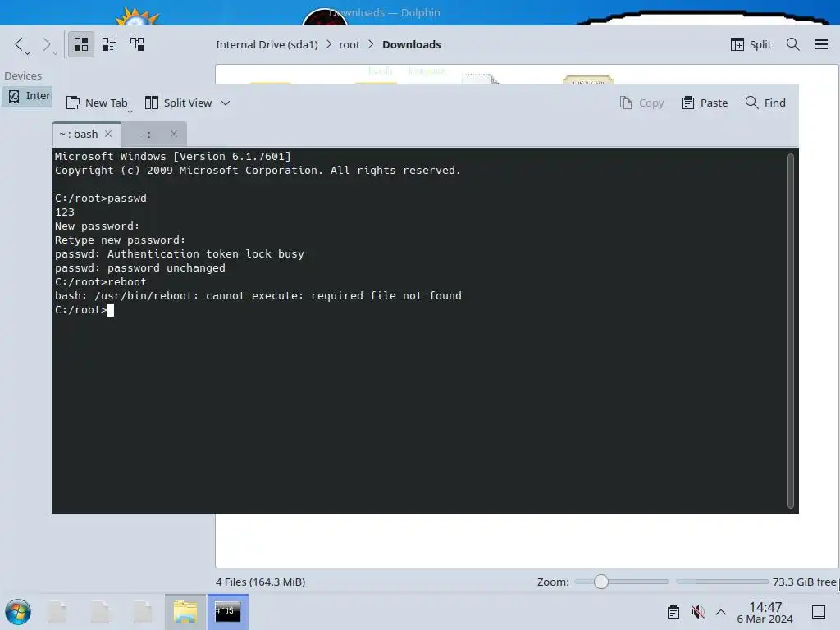Screen dimensions: 840x630
Task: Open Dolphin folder icon in taskbar
Action: coord(185,612)
